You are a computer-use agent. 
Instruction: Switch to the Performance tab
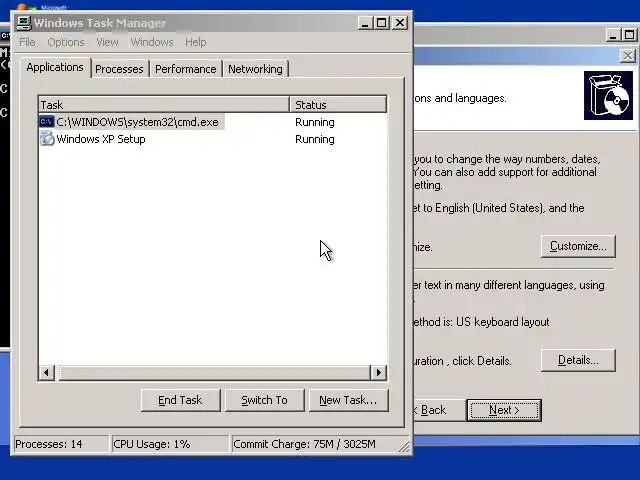[x=186, y=69]
